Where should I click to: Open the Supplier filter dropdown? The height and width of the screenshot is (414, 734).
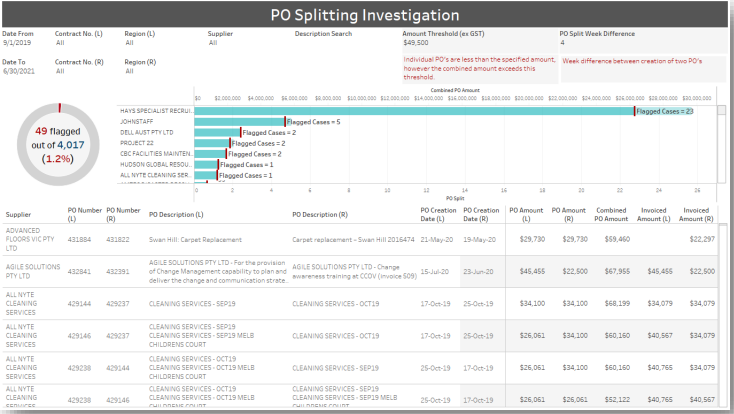[213, 43]
